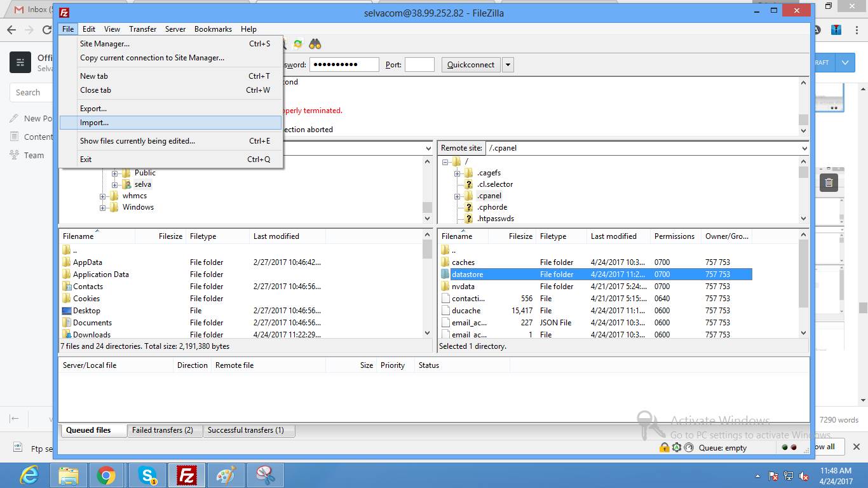The image size is (868, 488).
Task: Click the network tray icon
Action: [789, 476]
